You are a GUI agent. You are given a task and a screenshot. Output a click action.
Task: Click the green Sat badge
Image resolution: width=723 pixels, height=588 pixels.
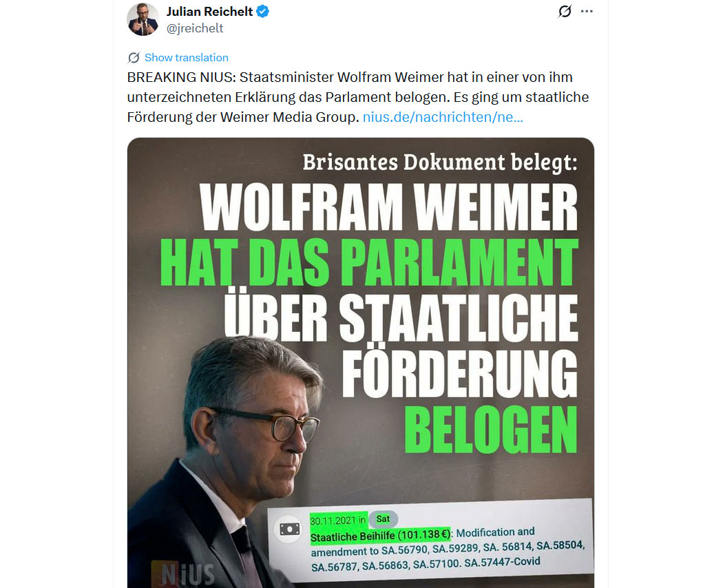(x=383, y=519)
